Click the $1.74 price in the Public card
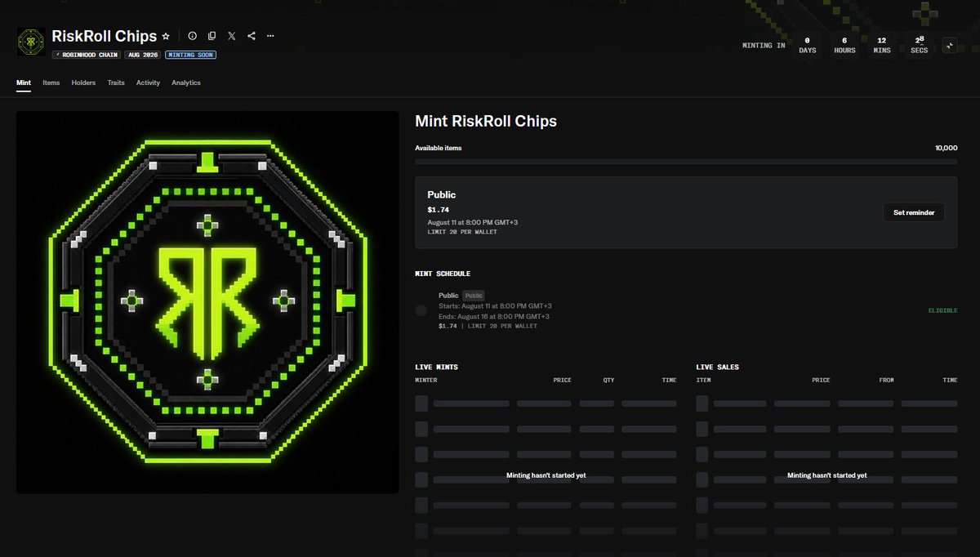The height and width of the screenshot is (557, 980). [437, 210]
